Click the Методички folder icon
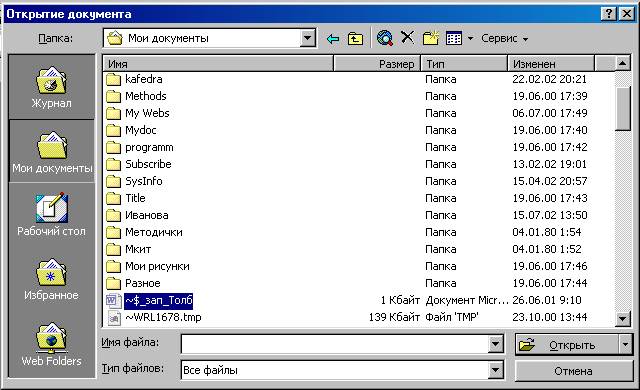Screen dimensions: 640x390 click(113, 233)
